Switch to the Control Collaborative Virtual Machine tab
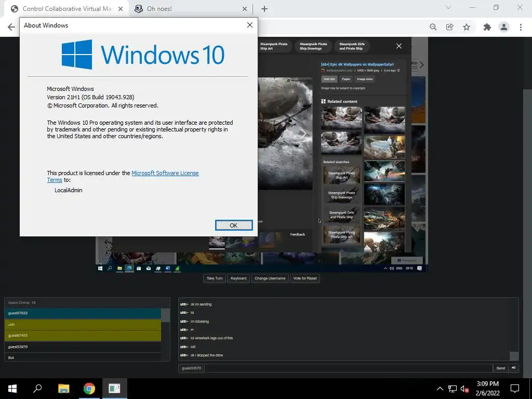 point(66,9)
